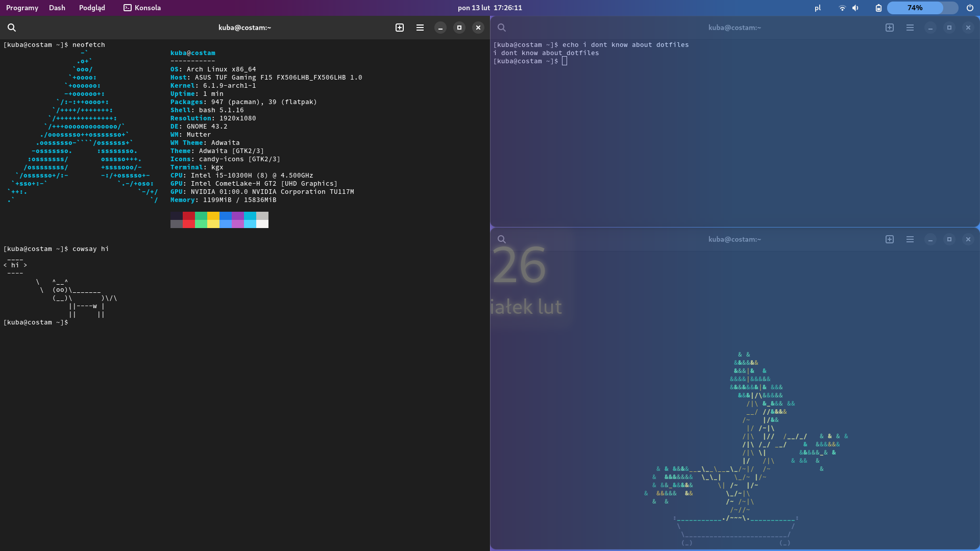The width and height of the screenshot is (980, 551).
Task: Open the hamburger menu of the left terminal
Action: [x=420, y=28]
